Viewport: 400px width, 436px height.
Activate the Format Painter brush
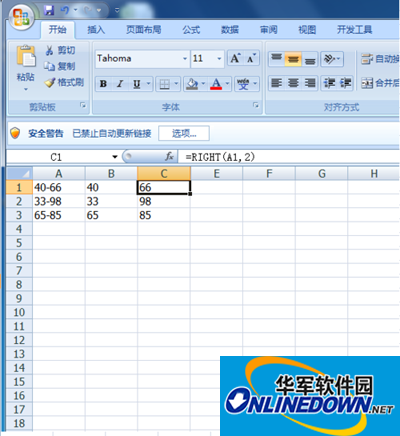[50, 82]
